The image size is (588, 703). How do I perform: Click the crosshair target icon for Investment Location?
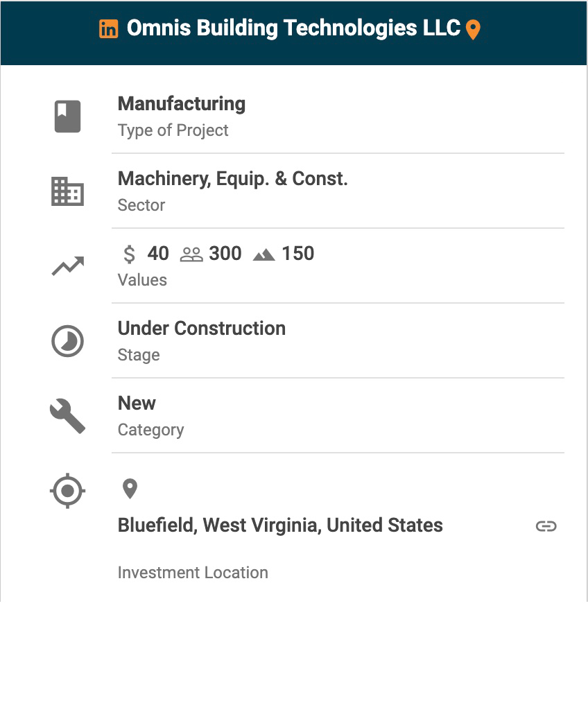click(67, 492)
